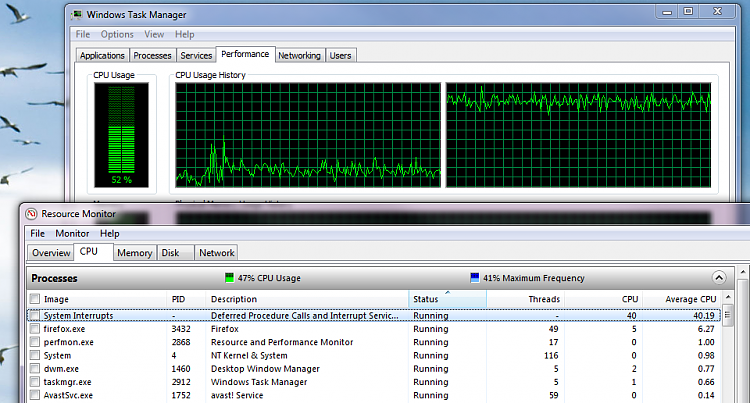
Task: Sort by the CPU column header
Action: 604,299
